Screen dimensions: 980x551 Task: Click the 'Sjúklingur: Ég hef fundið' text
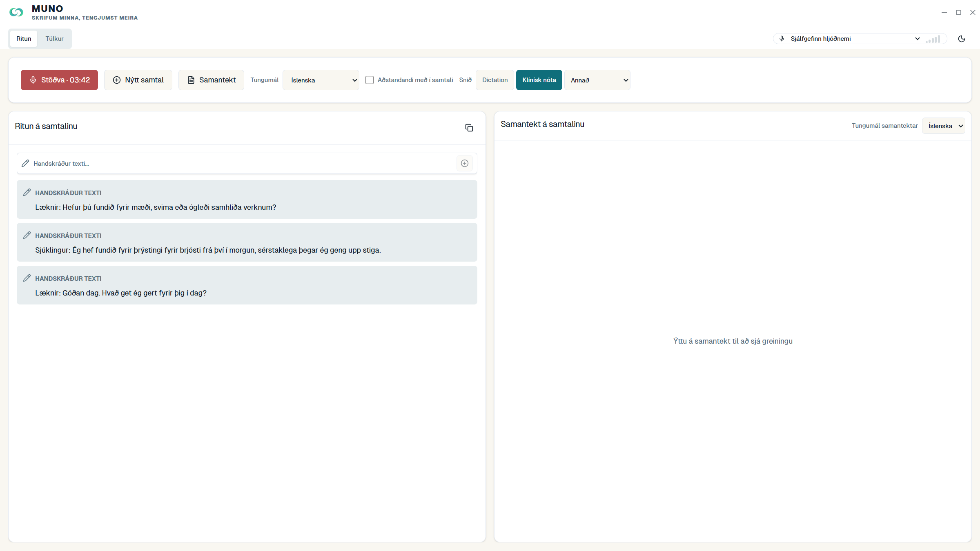pos(208,250)
